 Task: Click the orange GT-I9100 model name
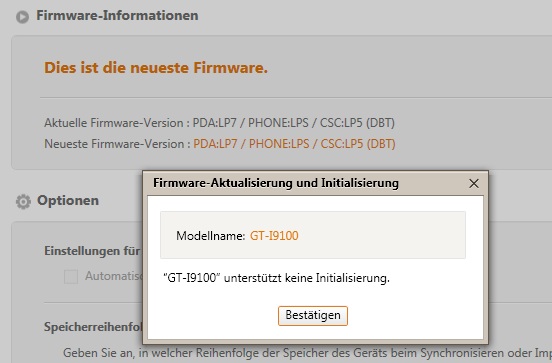coord(274,236)
